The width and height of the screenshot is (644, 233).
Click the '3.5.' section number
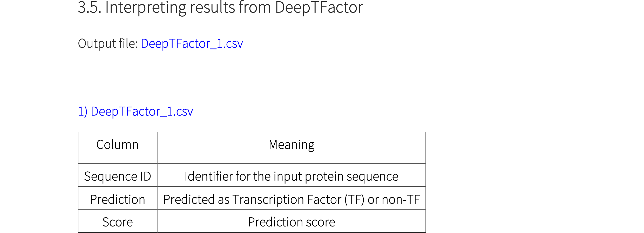pyautogui.click(x=90, y=7)
